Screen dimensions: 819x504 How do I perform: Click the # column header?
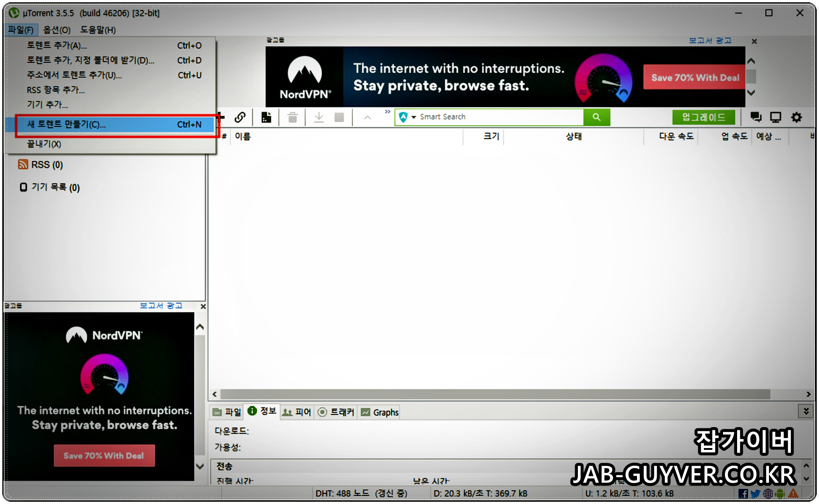(x=224, y=136)
